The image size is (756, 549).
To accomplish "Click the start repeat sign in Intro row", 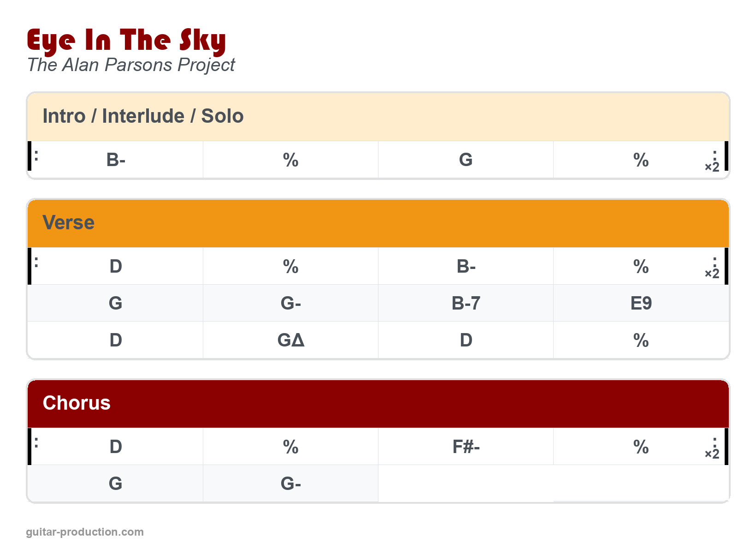I will click(x=33, y=156).
